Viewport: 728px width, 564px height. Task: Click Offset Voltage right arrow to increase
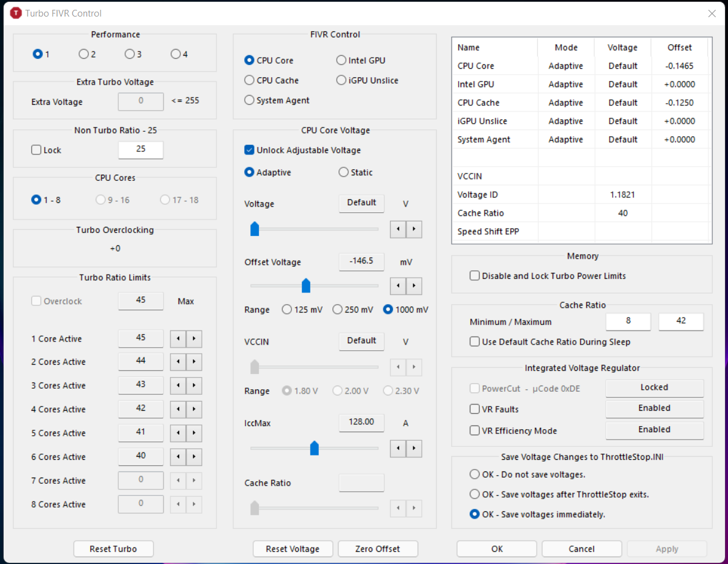click(x=414, y=286)
